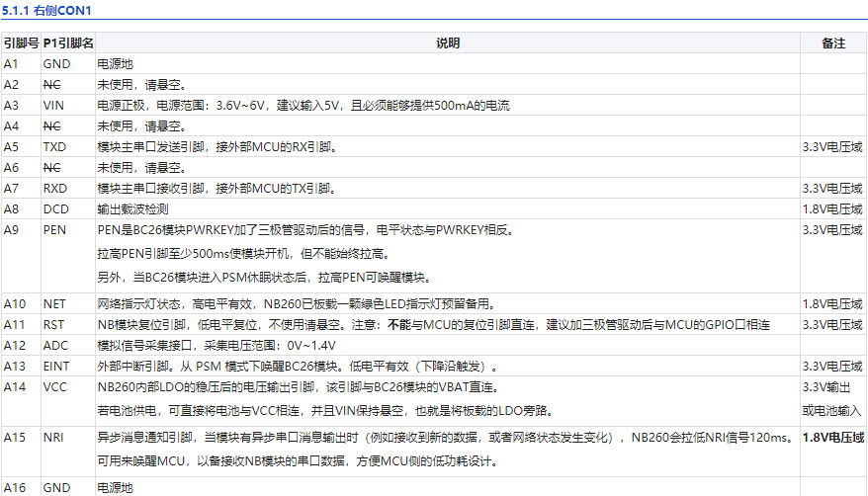Image resolution: width=868 pixels, height=496 pixels.
Task: Click the EINT description 外部中断引脚
Action: pos(298,366)
